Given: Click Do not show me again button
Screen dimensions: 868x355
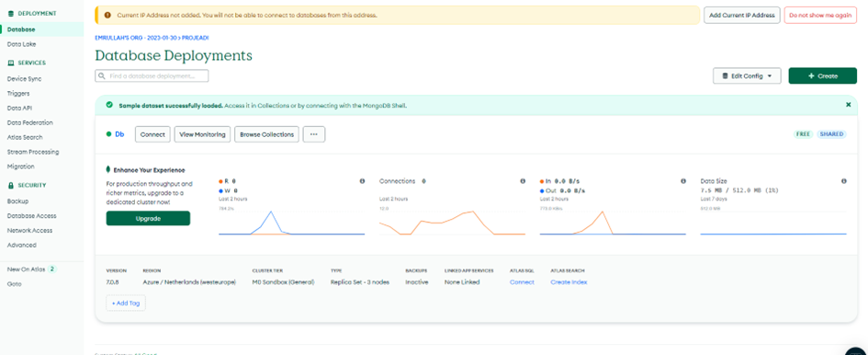Looking at the screenshot, I should pyautogui.click(x=820, y=15).
